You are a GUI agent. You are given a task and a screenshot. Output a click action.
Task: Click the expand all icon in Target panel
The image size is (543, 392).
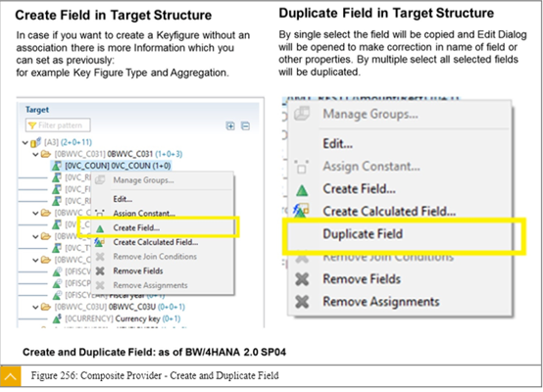click(x=230, y=125)
